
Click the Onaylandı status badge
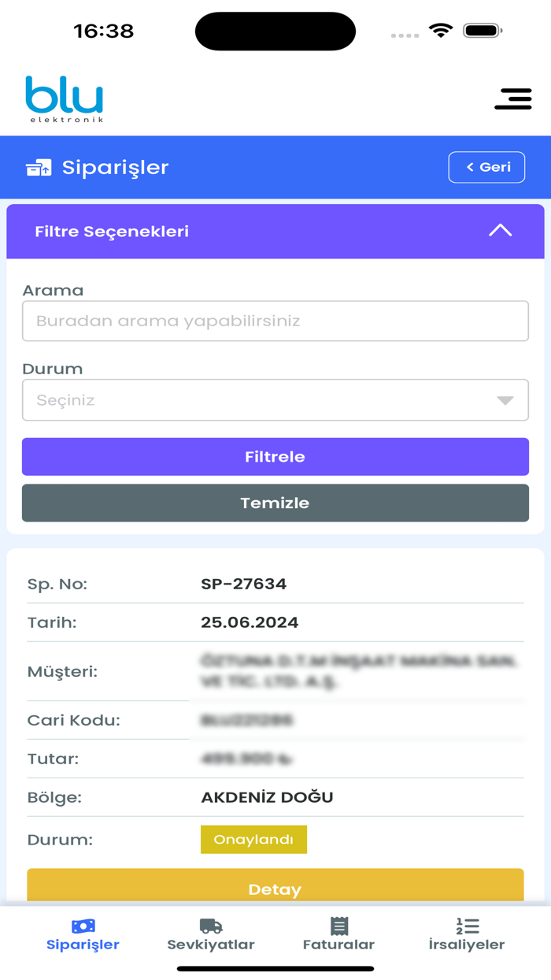point(253,839)
